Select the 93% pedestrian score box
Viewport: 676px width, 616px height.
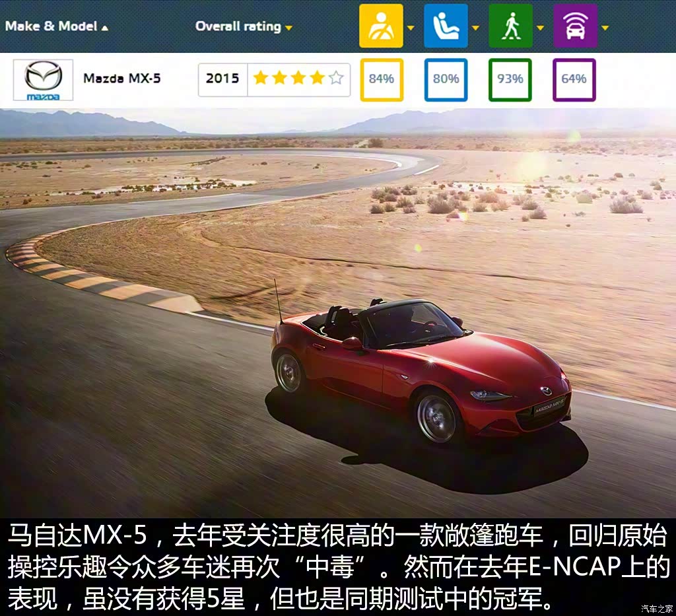point(510,79)
